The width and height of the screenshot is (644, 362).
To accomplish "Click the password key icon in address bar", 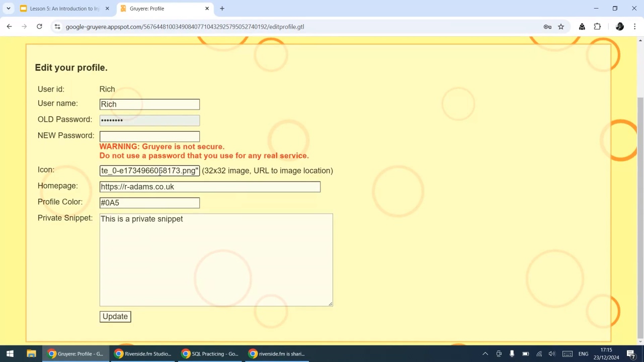I will coord(547,27).
